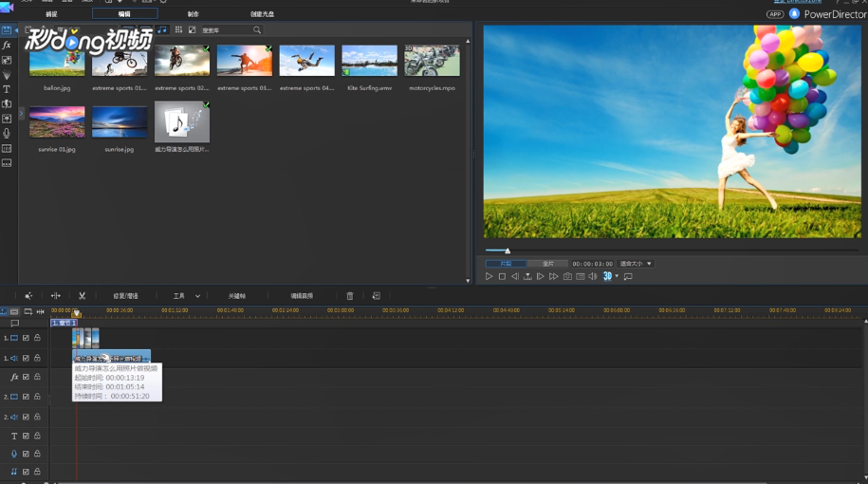Lock the music track

coord(37,472)
